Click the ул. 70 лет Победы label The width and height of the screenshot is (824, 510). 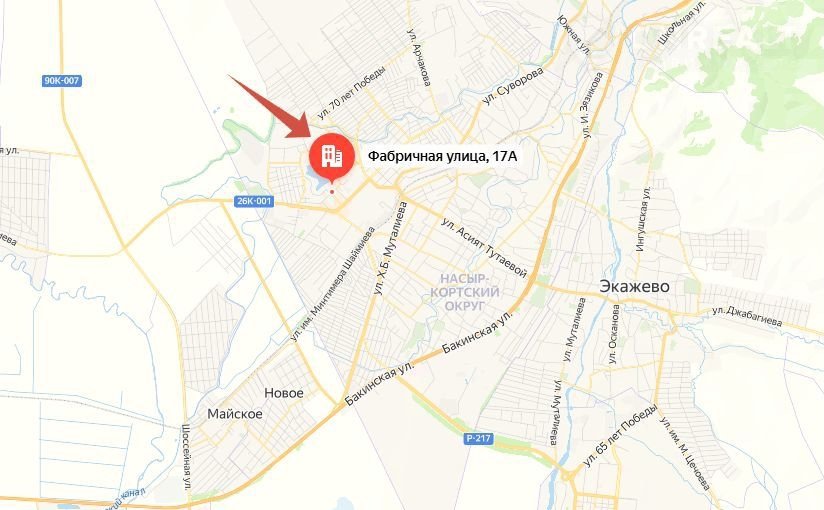click(351, 93)
